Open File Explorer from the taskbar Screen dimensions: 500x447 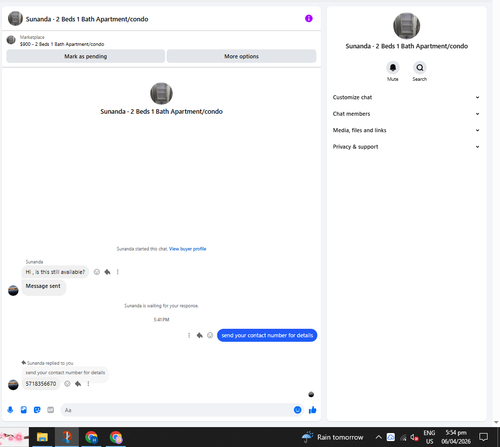tap(42, 437)
